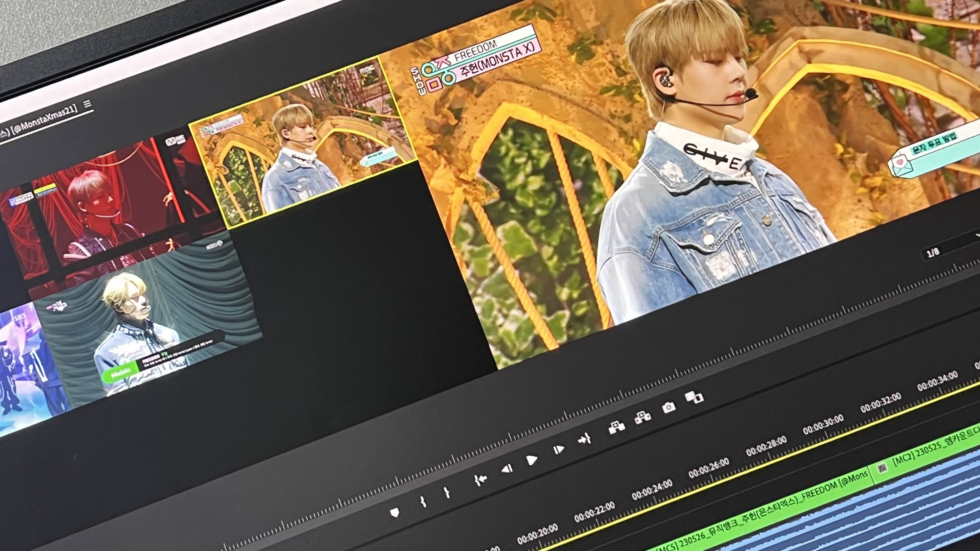Step back one frame
The height and width of the screenshot is (551, 980).
(x=507, y=469)
